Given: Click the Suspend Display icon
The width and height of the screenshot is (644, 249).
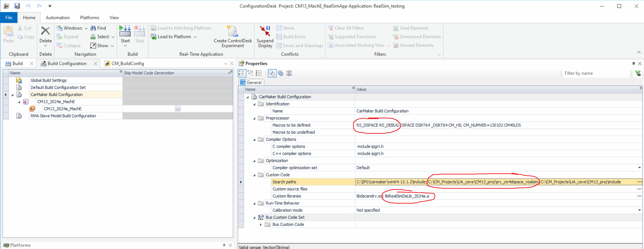Looking at the screenshot, I should pyautogui.click(x=265, y=31).
